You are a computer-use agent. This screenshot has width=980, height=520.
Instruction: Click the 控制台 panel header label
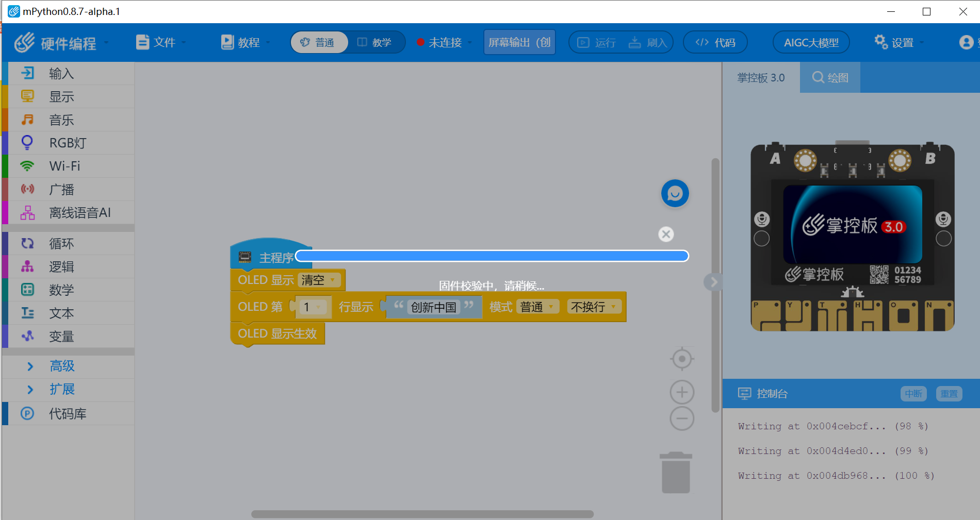point(772,394)
